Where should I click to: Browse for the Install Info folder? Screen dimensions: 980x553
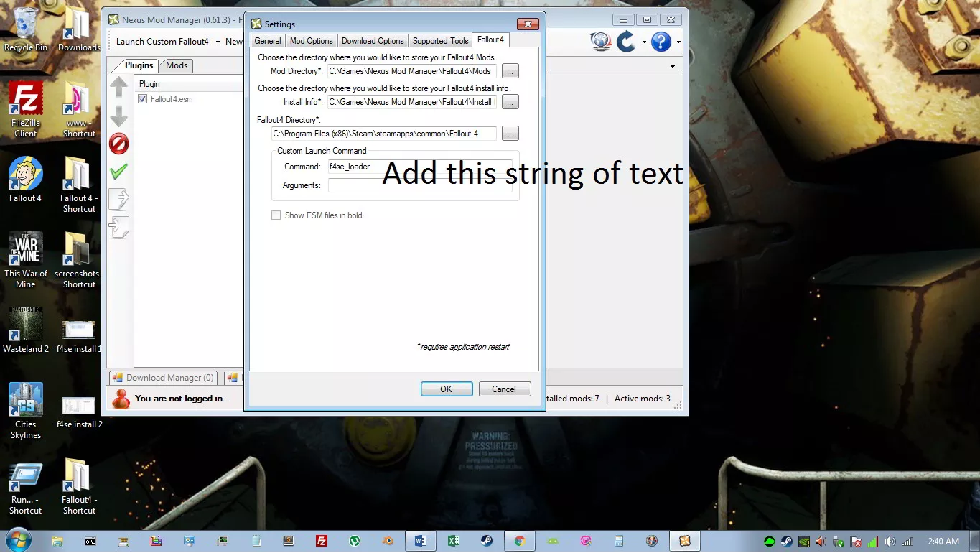(510, 102)
